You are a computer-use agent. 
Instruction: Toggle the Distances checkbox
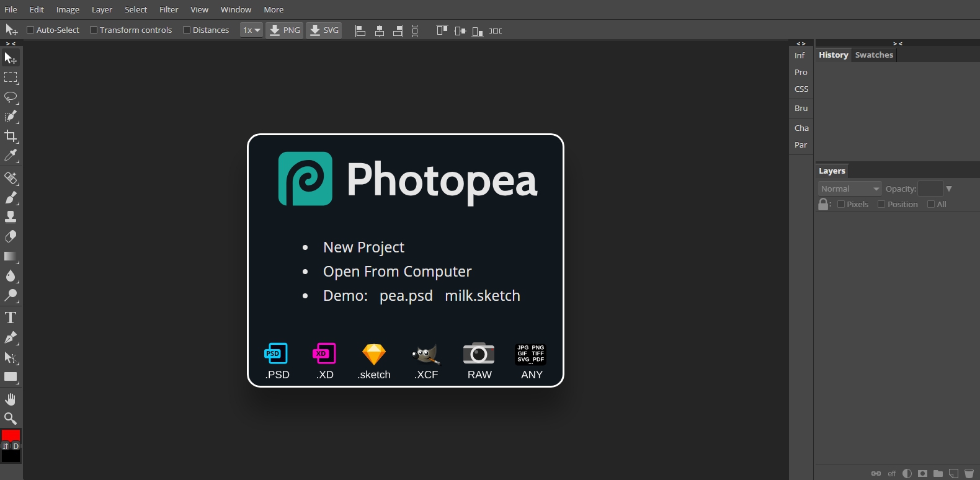[187, 30]
